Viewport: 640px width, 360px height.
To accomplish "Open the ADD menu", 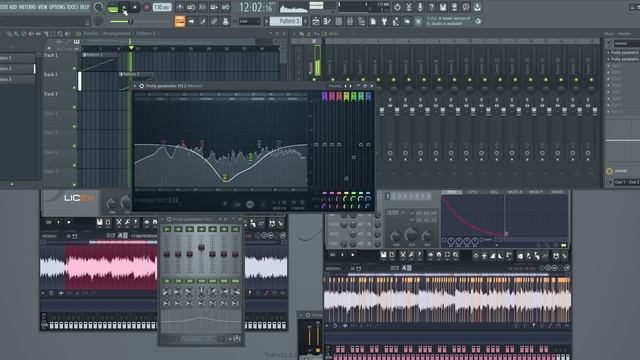I will (x=13, y=7).
